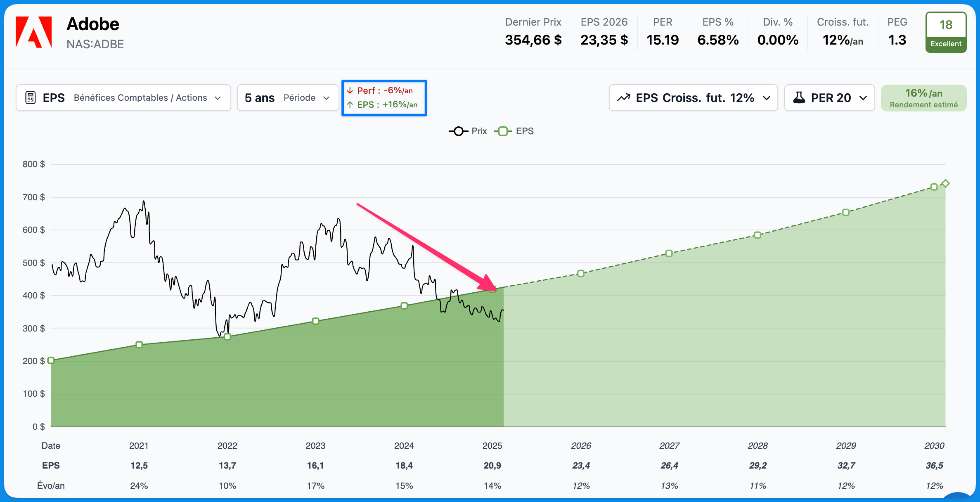Click the Dernier Prix 354,66 $ value
This screenshot has height=502, width=980.
(x=533, y=40)
